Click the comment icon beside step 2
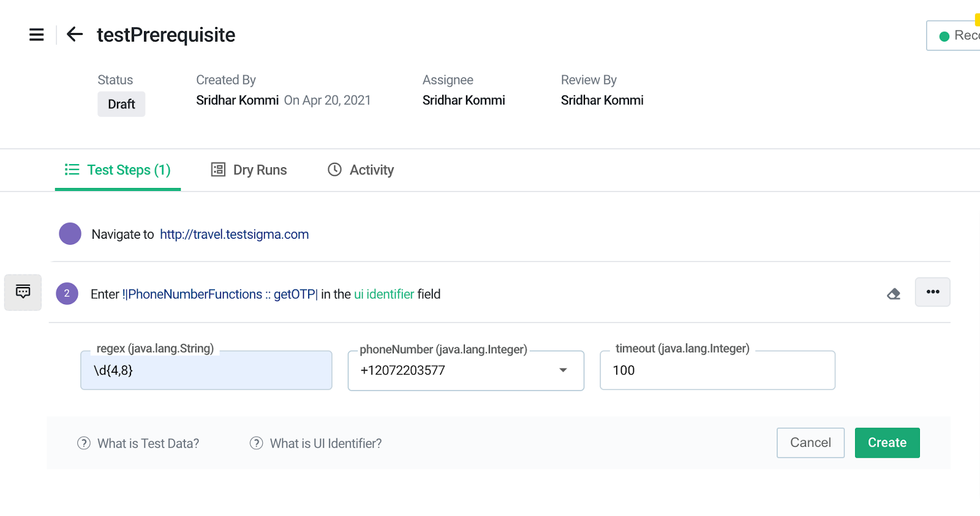 click(23, 292)
